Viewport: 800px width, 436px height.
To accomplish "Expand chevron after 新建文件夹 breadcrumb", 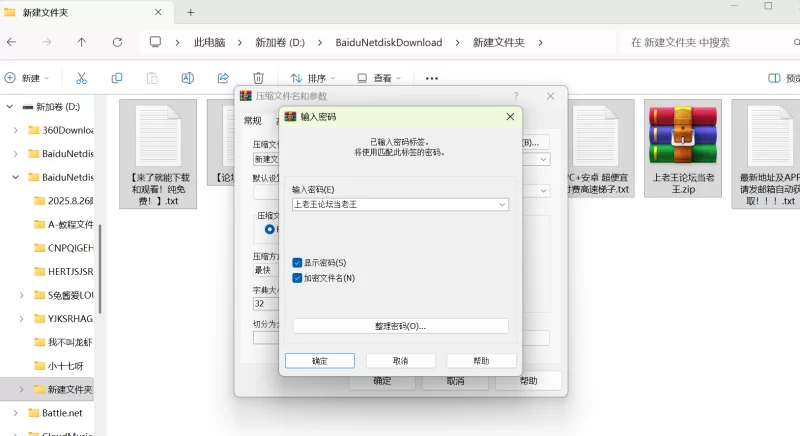I will (540, 42).
